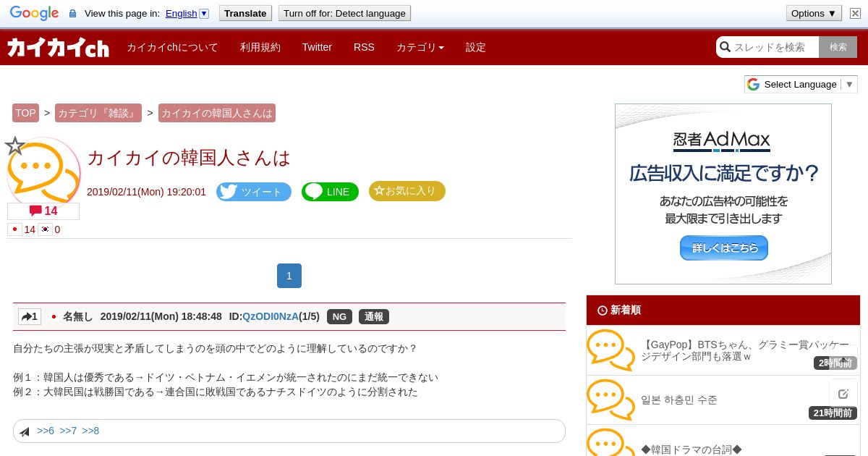Open the BTS Grammy thread thumbnail
Image resolution: width=868 pixels, height=456 pixels.
pos(610,350)
